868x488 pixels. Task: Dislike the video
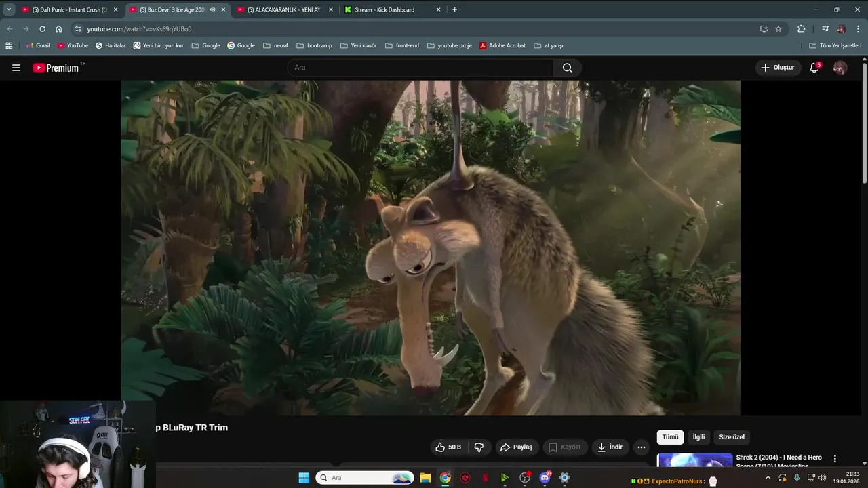pos(479,447)
